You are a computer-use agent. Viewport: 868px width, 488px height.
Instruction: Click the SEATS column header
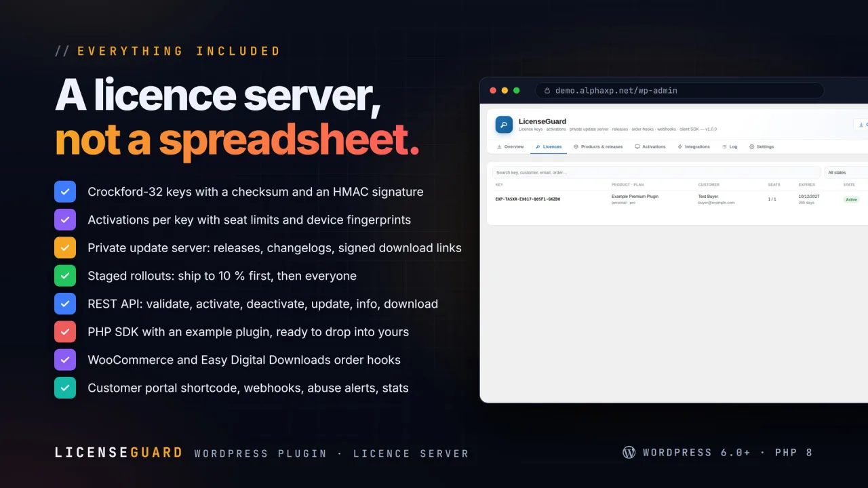[x=774, y=184]
